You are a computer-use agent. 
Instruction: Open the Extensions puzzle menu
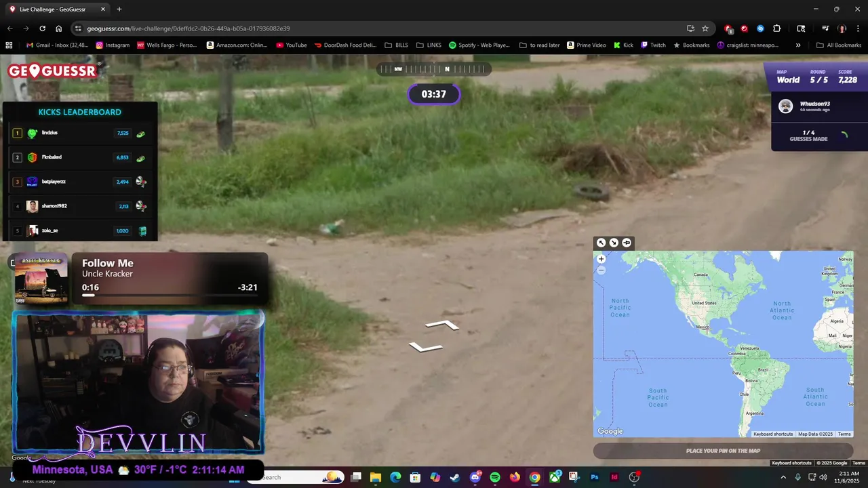[x=777, y=28]
